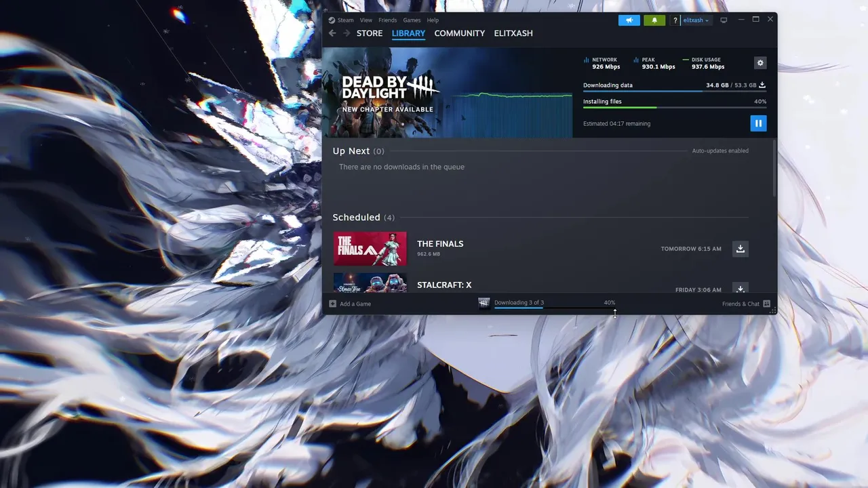
Task: Pause the current download
Action: click(758, 123)
